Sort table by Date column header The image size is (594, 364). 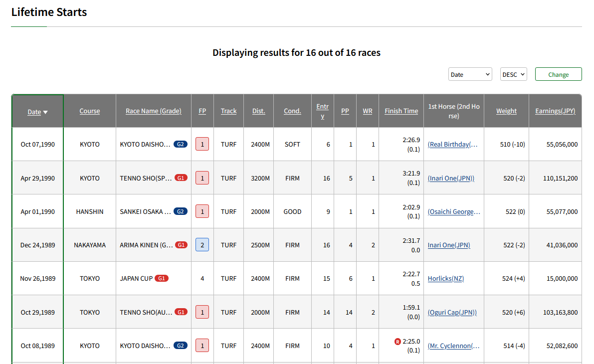34,112
